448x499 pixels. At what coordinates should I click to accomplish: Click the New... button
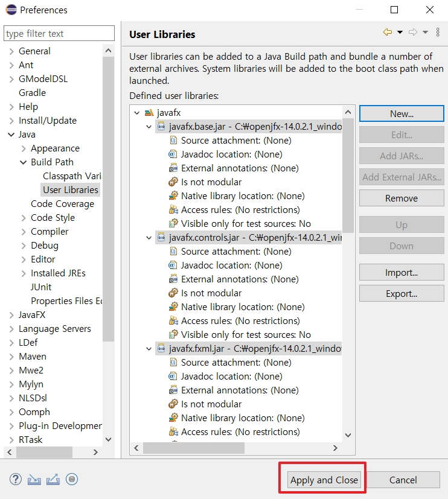pos(402,113)
